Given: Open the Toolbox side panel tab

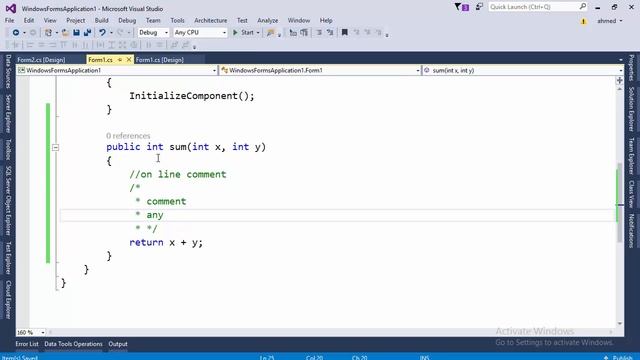Looking at the screenshot, I should [8, 149].
